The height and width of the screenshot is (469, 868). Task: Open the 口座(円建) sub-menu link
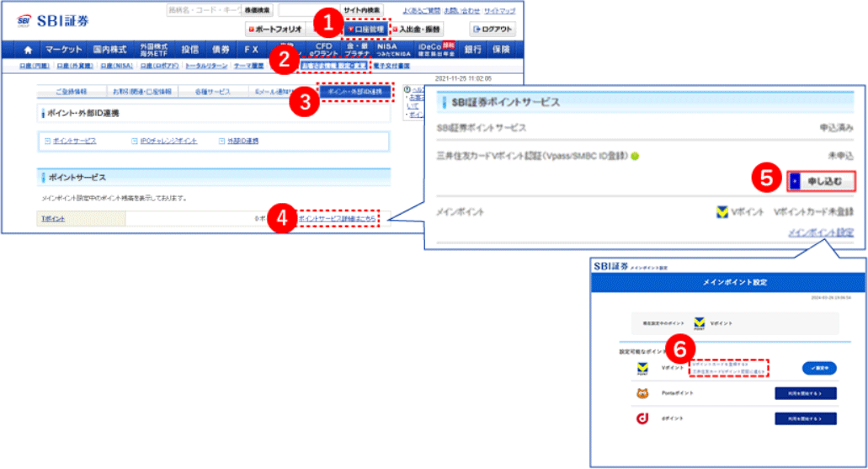35,66
